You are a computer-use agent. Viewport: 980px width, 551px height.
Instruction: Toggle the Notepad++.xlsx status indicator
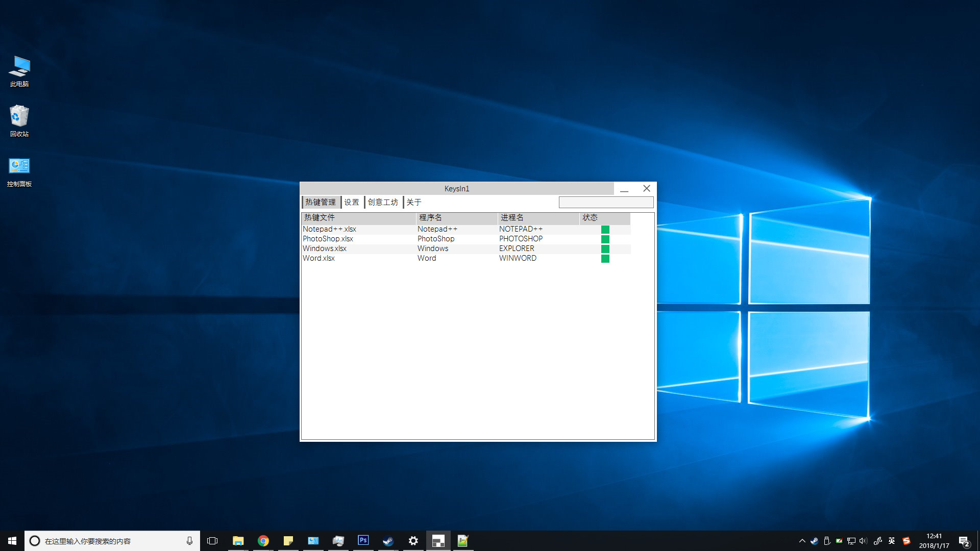[x=605, y=229]
